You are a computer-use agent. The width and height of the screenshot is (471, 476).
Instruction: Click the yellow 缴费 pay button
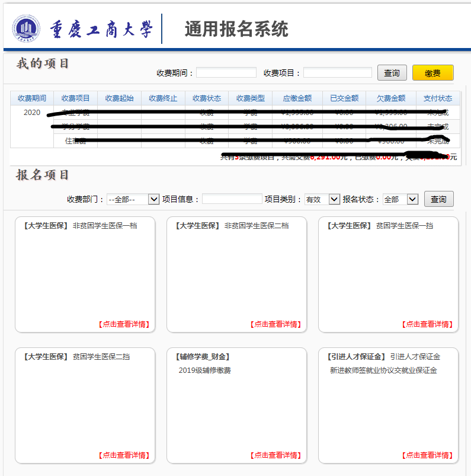(x=432, y=73)
